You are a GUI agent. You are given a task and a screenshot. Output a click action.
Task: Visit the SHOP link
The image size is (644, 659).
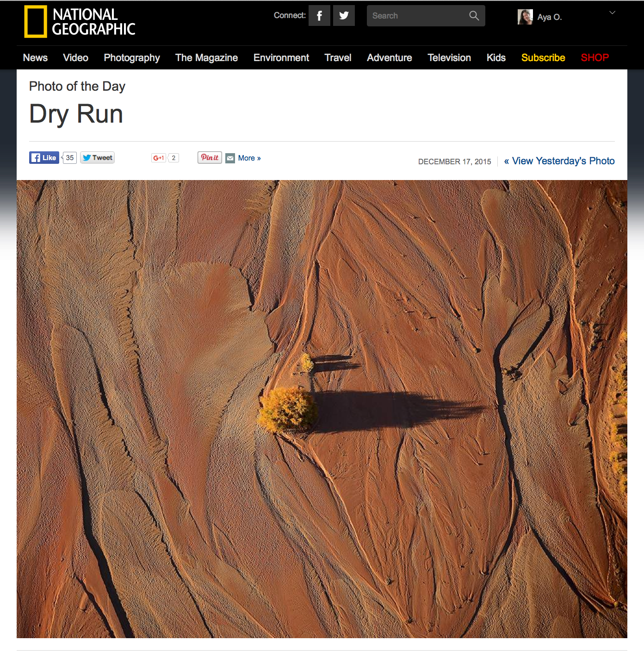click(595, 58)
